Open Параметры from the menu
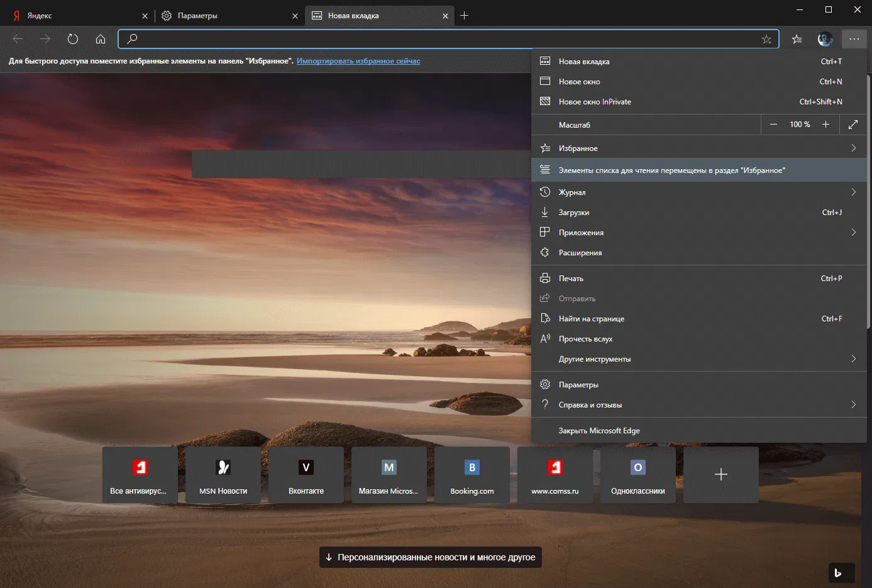The width and height of the screenshot is (872, 588). coord(578,385)
